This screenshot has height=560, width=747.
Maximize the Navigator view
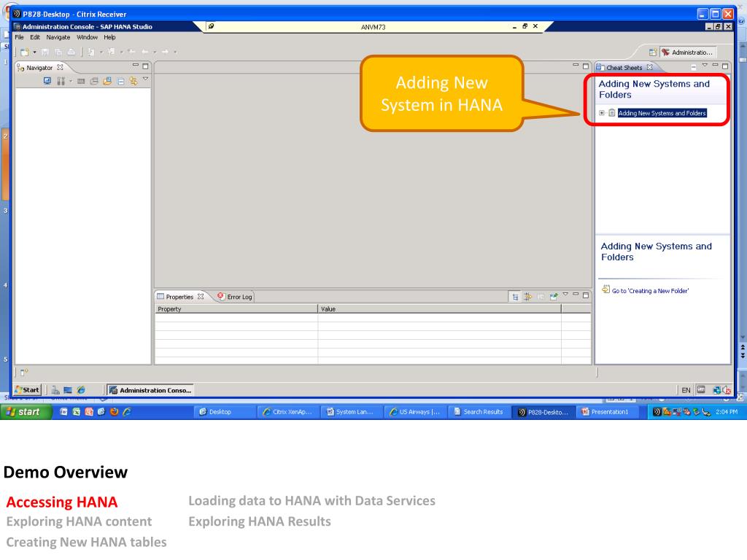click(x=146, y=66)
